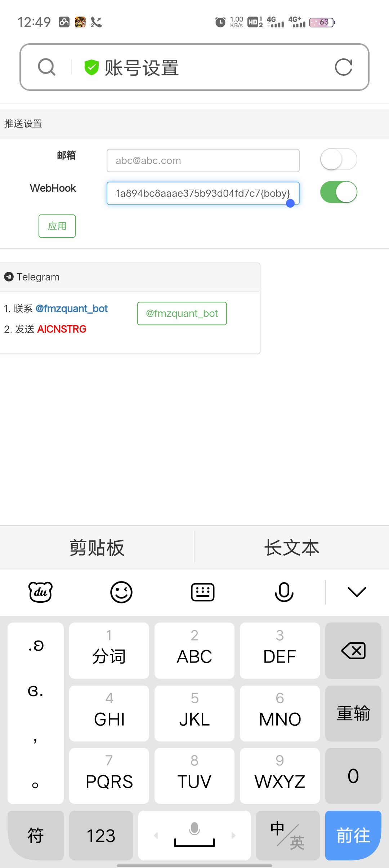Select the 长文本 long text tab
The height and width of the screenshot is (868, 389).
(292, 548)
